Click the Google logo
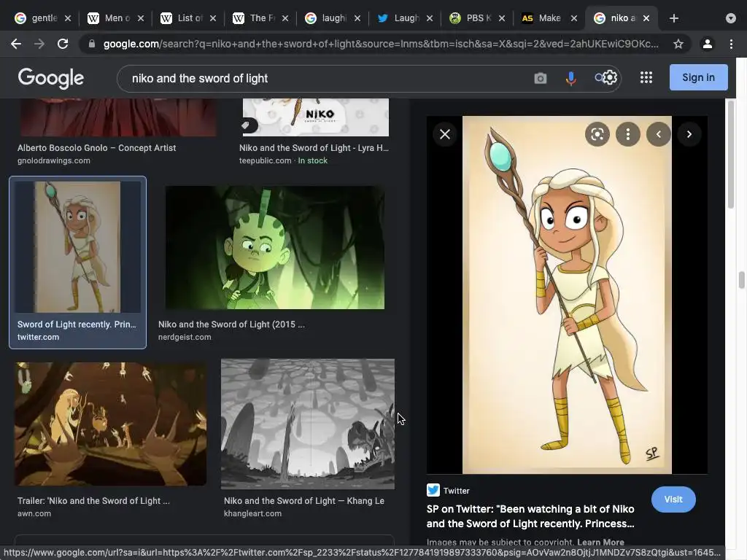The height and width of the screenshot is (560, 747). tap(50, 77)
